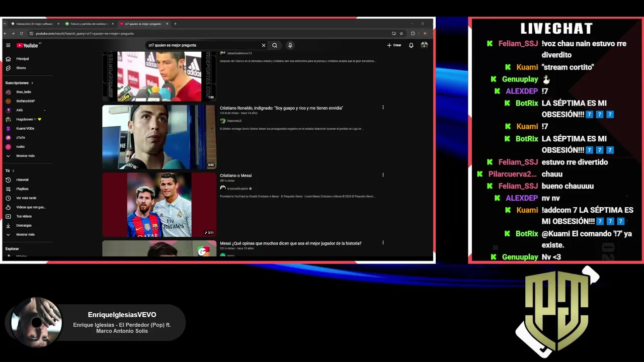
Task: Reload the page in the browser
Action: (x=21, y=34)
